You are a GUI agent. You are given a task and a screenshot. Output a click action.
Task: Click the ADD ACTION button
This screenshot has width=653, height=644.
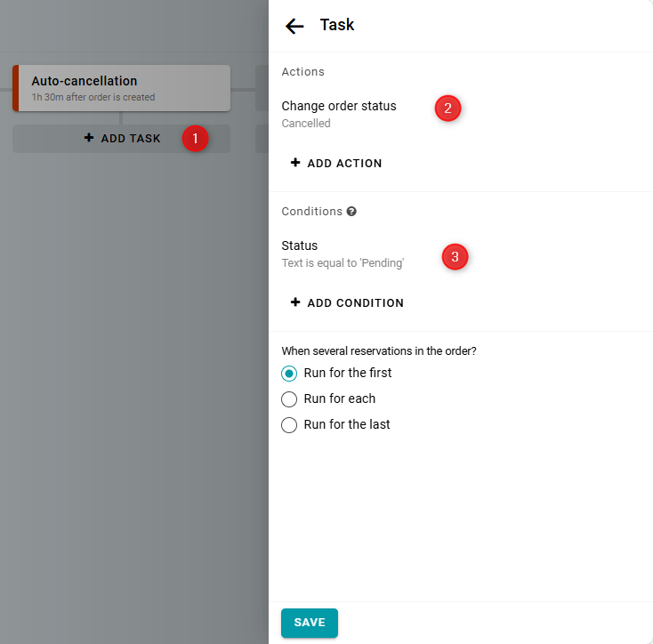pos(336,164)
